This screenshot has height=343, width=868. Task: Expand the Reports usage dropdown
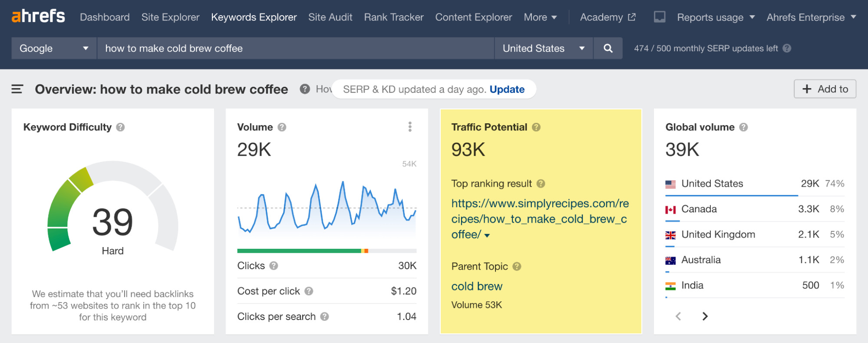[x=716, y=17]
